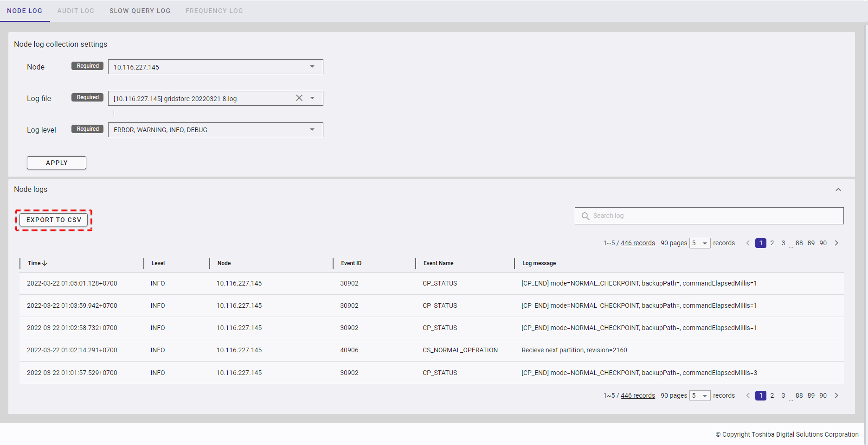
Task: Jump to page 90 in top pagination
Action: [x=823, y=243]
